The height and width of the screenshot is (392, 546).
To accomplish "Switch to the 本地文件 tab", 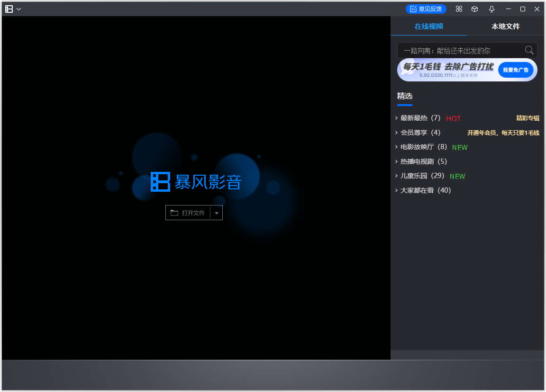I will coord(505,27).
